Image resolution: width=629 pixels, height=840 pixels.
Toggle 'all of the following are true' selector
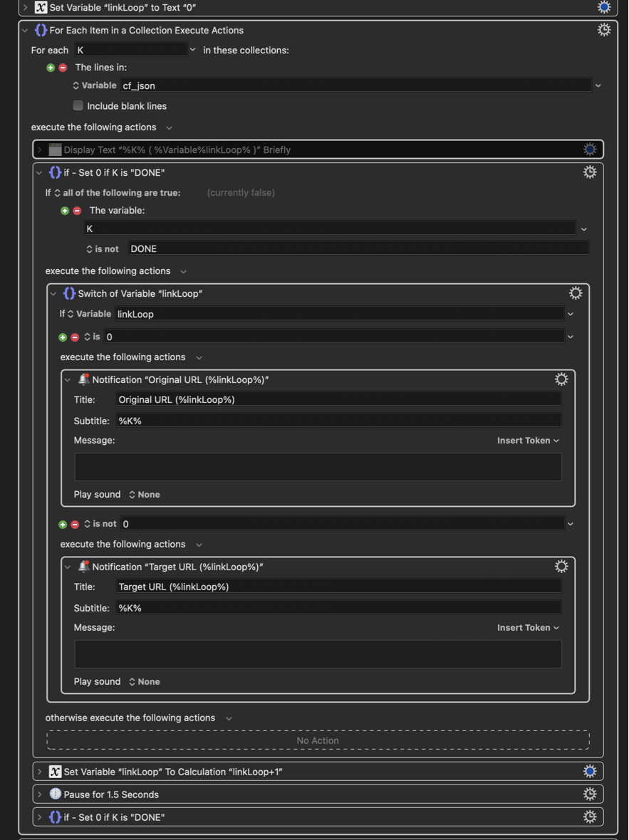pos(118,193)
